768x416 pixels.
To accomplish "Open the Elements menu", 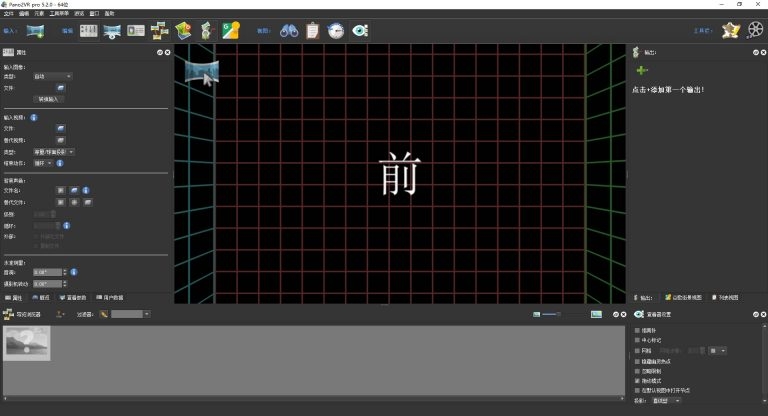I will coord(39,14).
